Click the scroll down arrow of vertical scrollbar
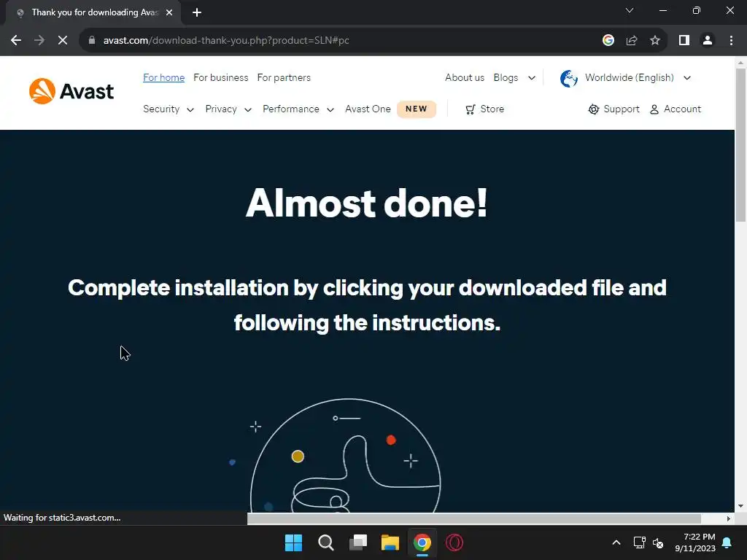The width and height of the screenshot is (747, 560). [740, 506]
